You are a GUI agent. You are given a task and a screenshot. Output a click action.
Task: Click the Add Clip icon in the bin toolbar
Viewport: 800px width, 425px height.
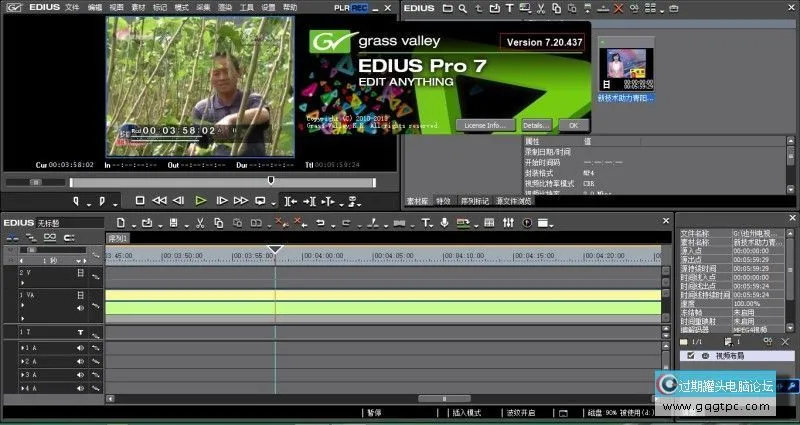click(x=494, y=8)
